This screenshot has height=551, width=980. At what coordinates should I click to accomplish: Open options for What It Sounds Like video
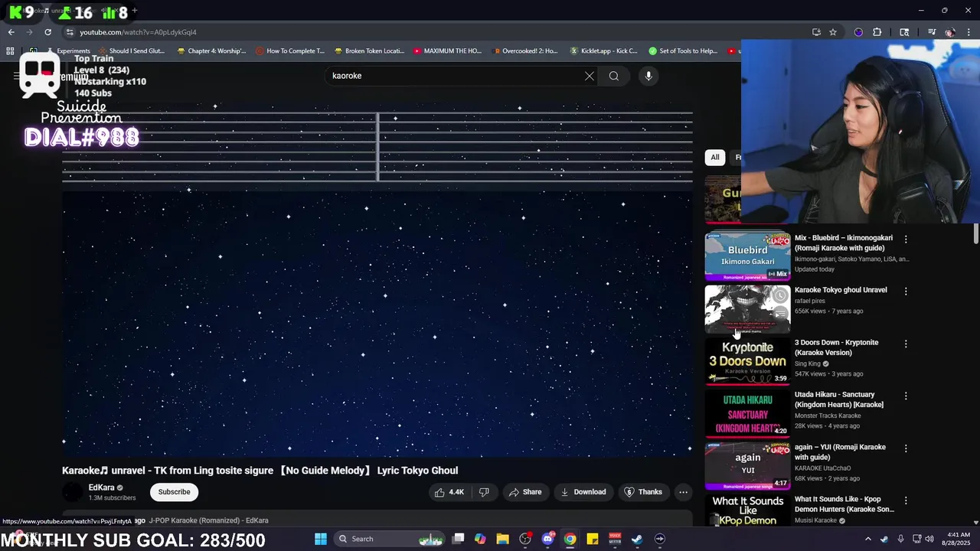pos(906,500)
